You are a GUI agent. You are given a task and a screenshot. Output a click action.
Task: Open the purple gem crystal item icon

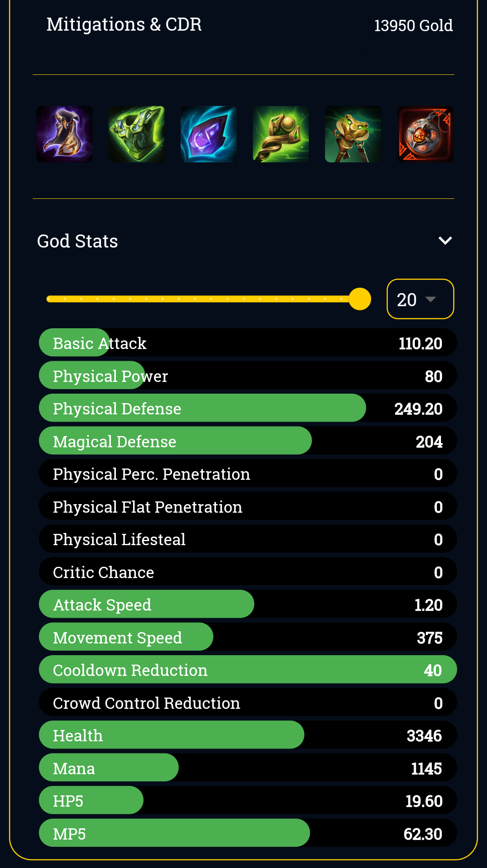click(x=209, y=134)
